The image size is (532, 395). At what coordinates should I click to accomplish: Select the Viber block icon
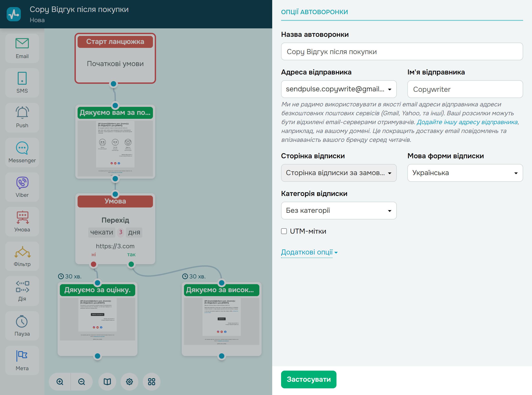click(22, 183)
